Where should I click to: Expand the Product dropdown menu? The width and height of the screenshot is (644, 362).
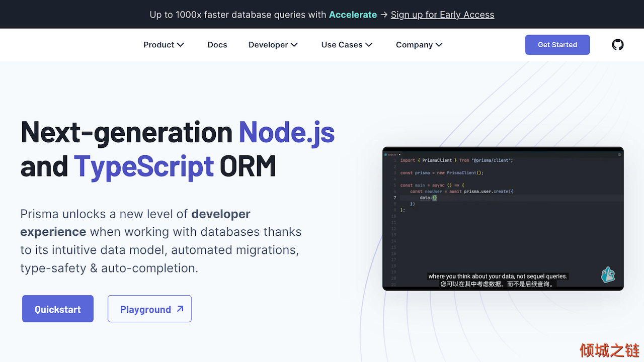[164, 45]
